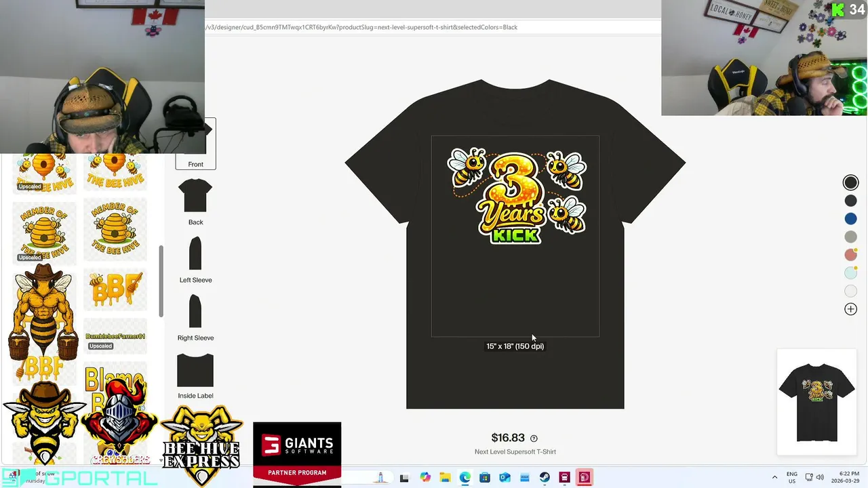The width and height of the screenshot is (868, 488).
Task: Choose the olive gray shirt color swatch
Action: 850,237
